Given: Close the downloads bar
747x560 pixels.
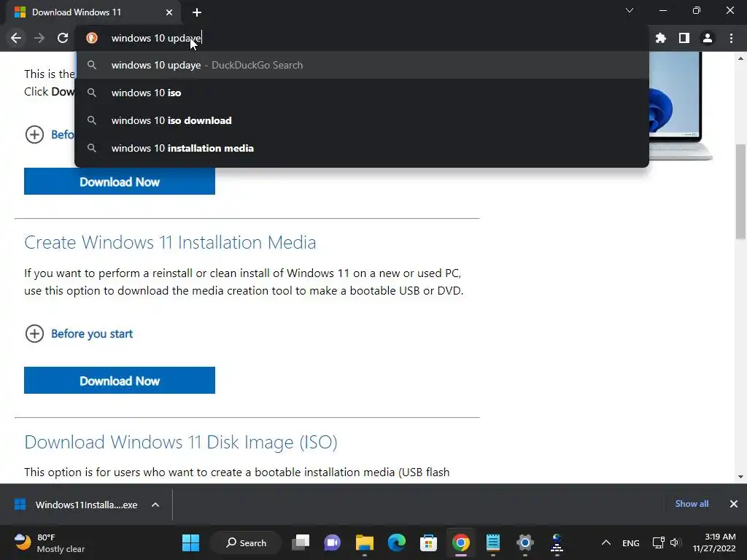Looking at the screenshot, I should pos(734,504).
